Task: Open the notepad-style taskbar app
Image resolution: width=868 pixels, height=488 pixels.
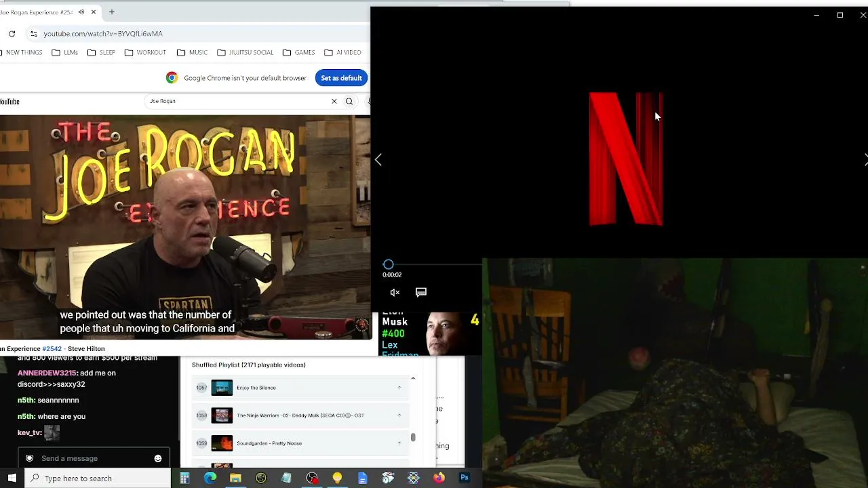Action: coord(286,478)
